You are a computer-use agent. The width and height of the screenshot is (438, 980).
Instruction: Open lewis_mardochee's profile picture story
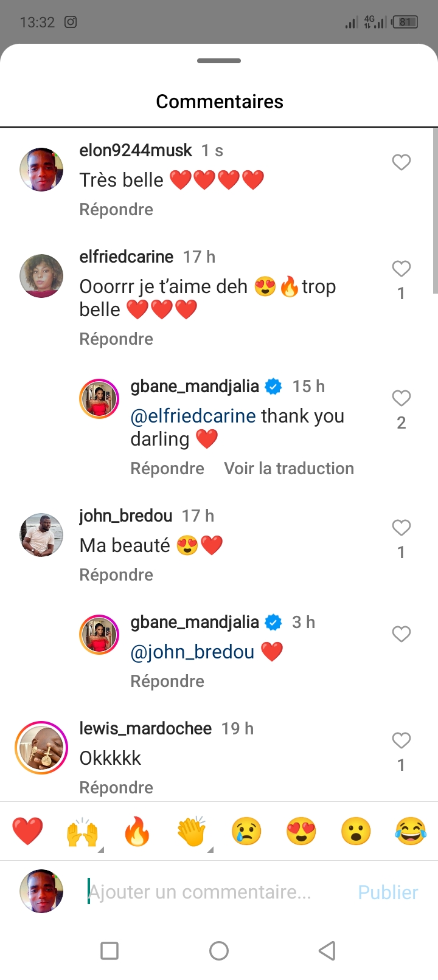click(41, 748)
